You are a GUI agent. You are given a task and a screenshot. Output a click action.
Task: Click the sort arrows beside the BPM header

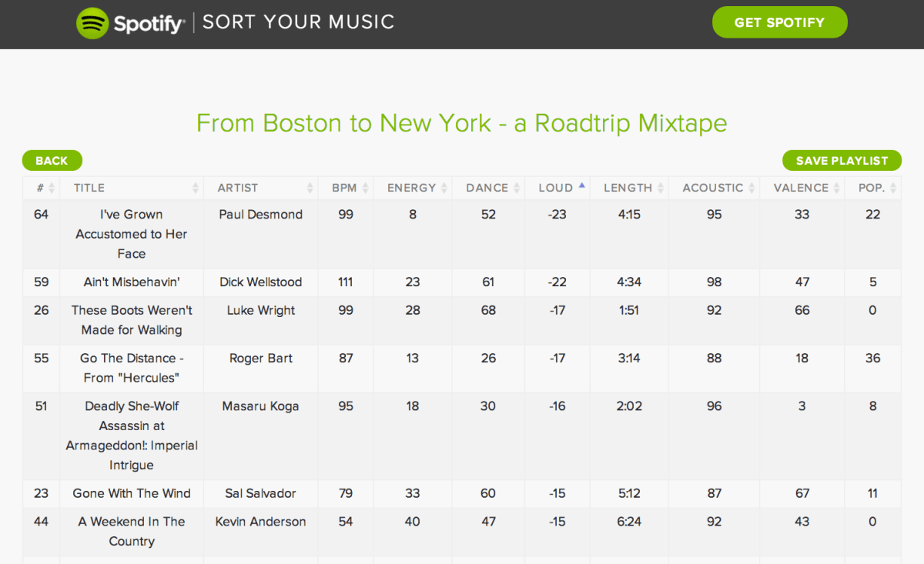pos(364,187)
